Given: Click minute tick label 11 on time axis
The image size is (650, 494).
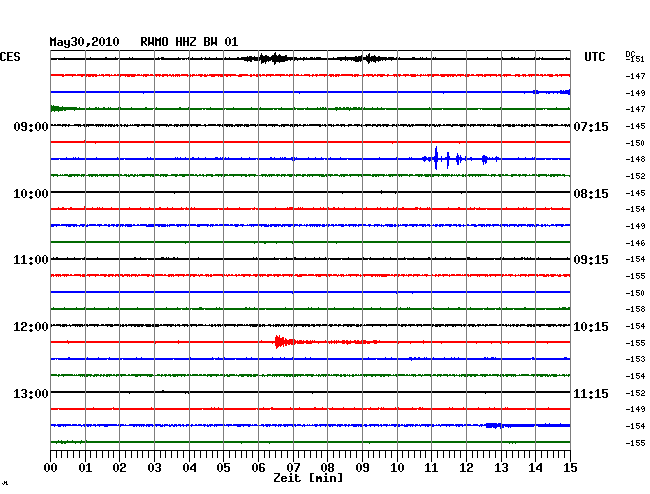Looking at the screenshot, I should [x=432, y=468].
